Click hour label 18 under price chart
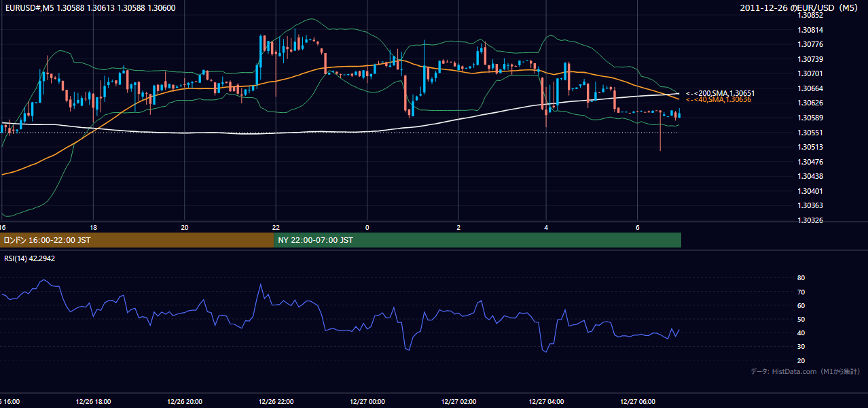This screenshot has width=868, height=408. pyautogui.click(x=94, y=227)
